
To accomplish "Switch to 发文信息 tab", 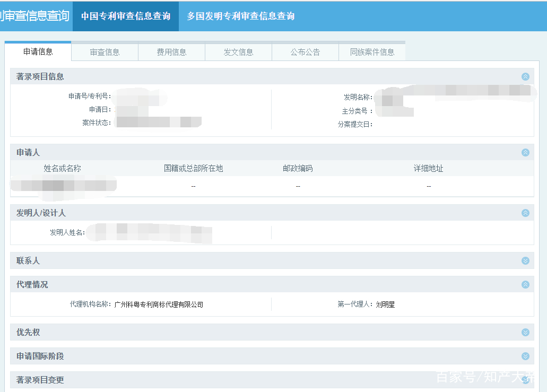I will (x=238, y=53).
